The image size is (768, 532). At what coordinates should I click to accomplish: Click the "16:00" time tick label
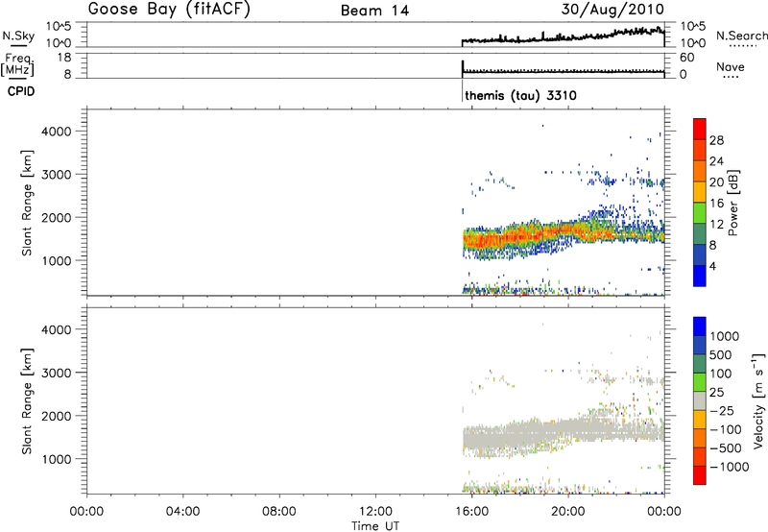[471, 512]
